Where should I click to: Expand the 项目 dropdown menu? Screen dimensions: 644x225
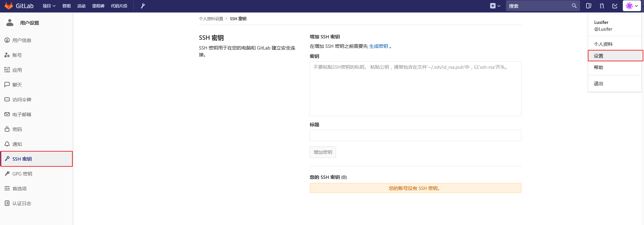[x=49, y=6]
